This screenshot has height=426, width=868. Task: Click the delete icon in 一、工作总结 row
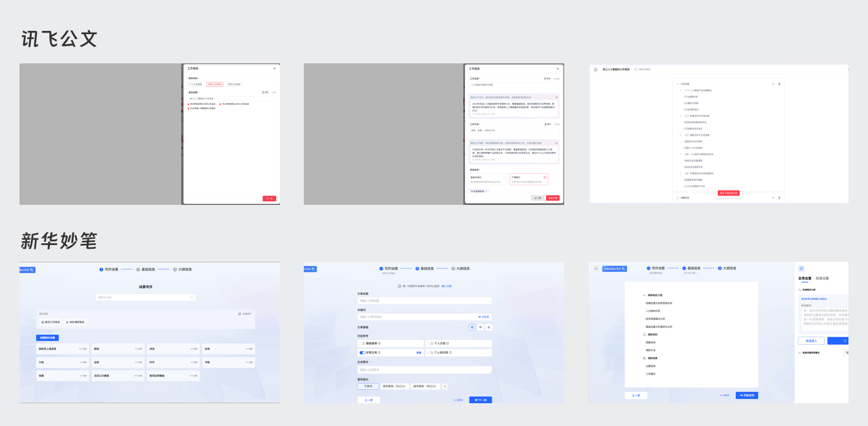(x=780, y=84)
